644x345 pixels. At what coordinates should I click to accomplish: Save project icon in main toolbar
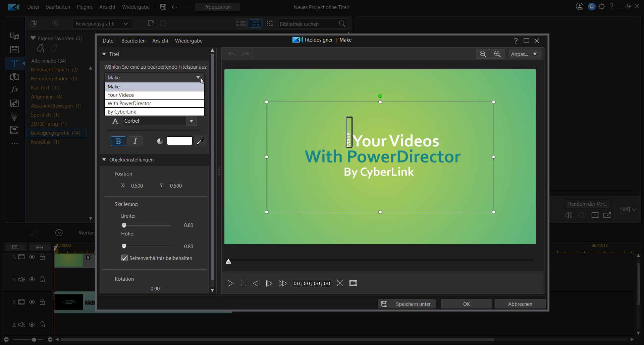pyautogui.click(x=163, y=7)
